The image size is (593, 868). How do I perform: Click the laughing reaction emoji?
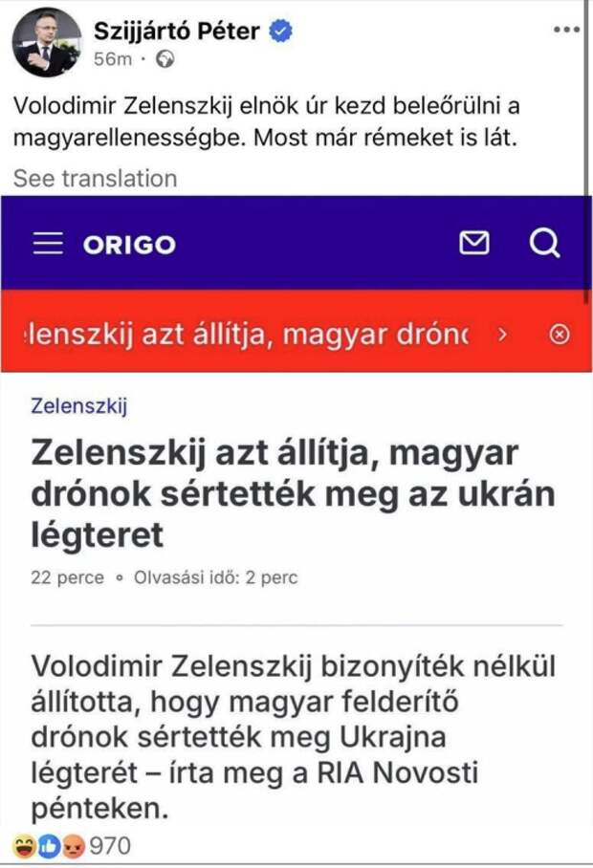click(22, 846)
